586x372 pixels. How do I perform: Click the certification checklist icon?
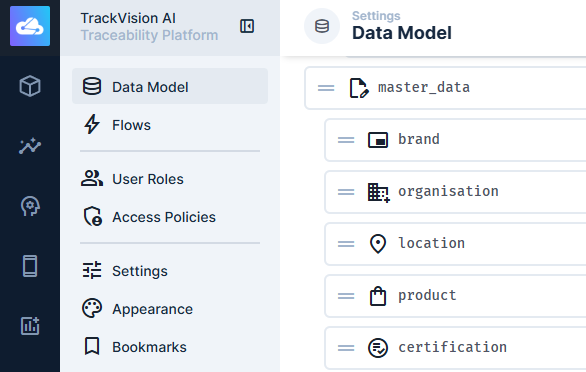click(378, 348)
